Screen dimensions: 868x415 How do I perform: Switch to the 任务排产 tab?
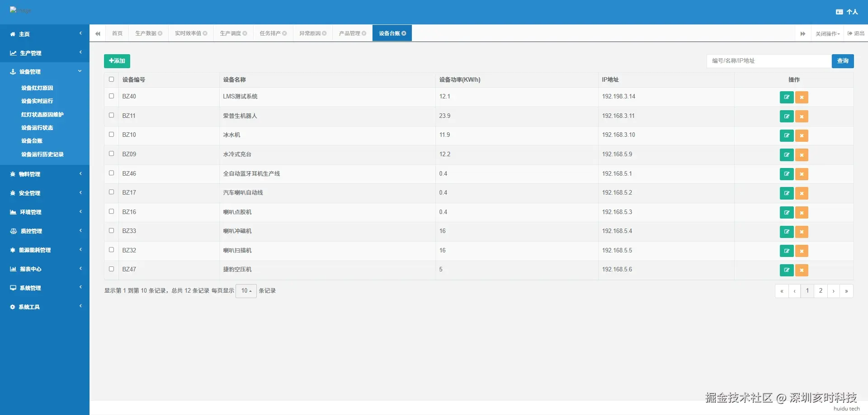click(273, 33)
